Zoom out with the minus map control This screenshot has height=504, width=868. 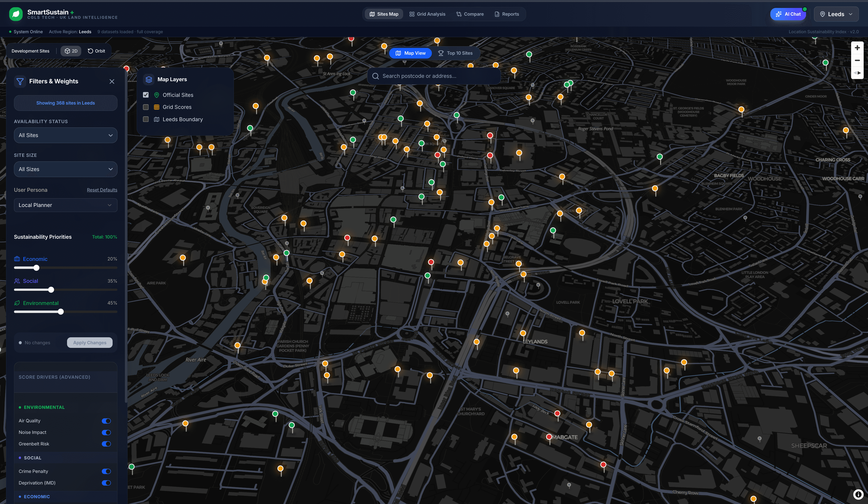(857, 60)
